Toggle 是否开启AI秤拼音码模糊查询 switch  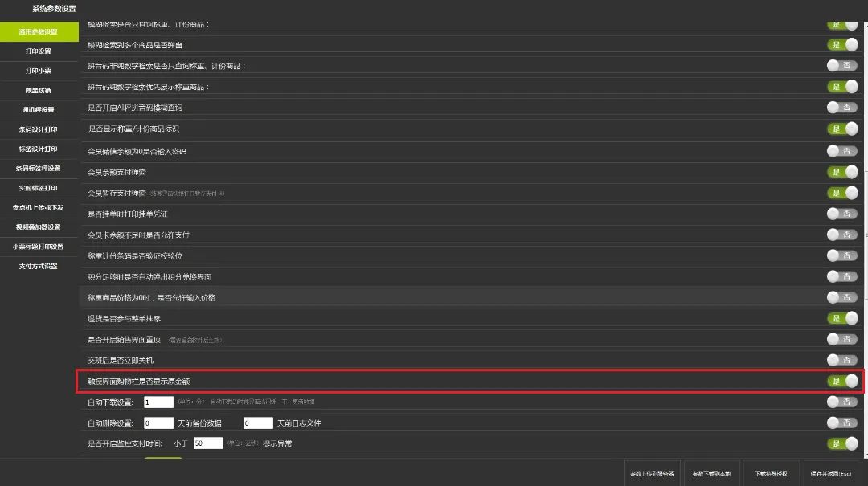click(842, 108)
